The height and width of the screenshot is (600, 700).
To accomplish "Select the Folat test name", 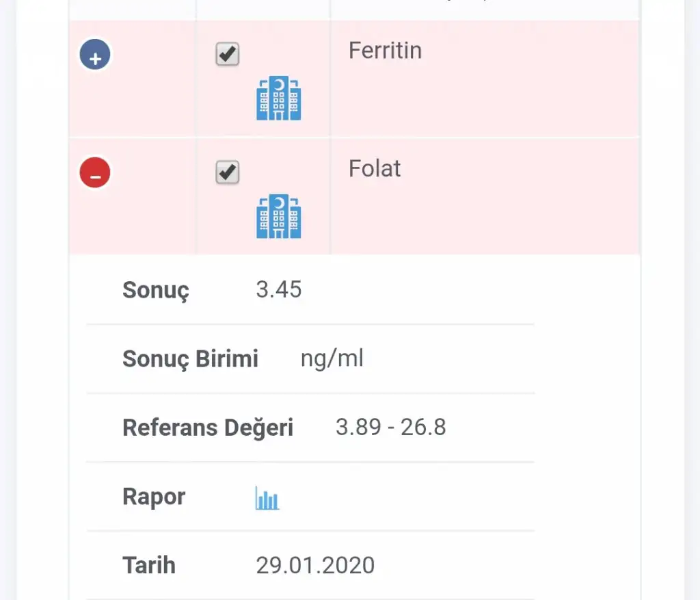I will [375, 168].
